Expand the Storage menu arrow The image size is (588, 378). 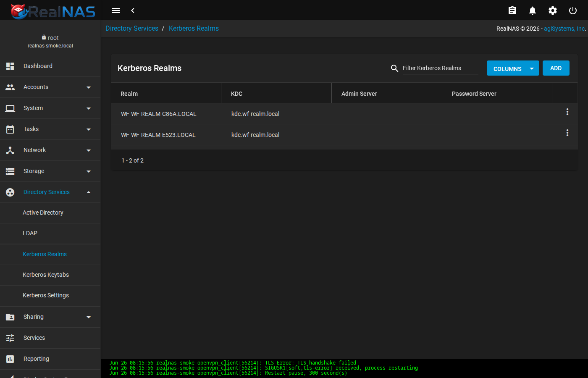[x=89, y=171]
